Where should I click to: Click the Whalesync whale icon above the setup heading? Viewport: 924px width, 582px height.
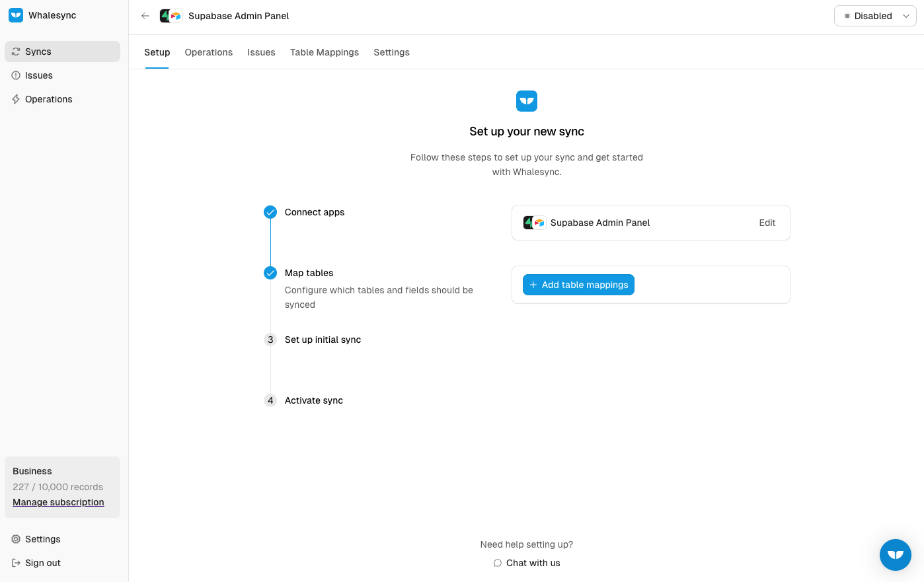pos(526,100)
